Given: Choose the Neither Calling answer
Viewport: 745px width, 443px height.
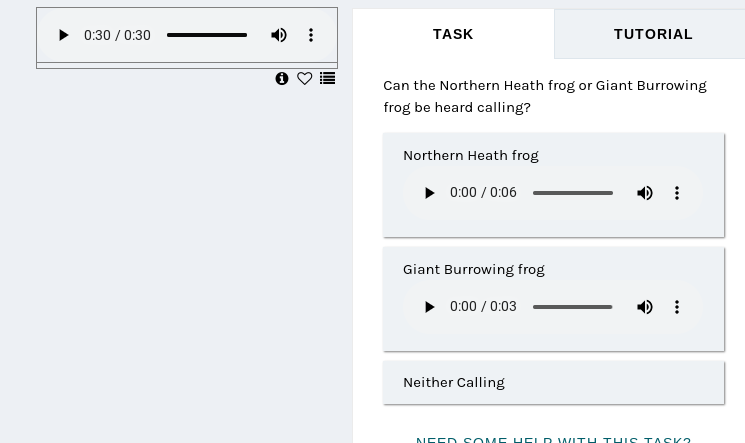Looking at the screenshot, I should (554, 383).
